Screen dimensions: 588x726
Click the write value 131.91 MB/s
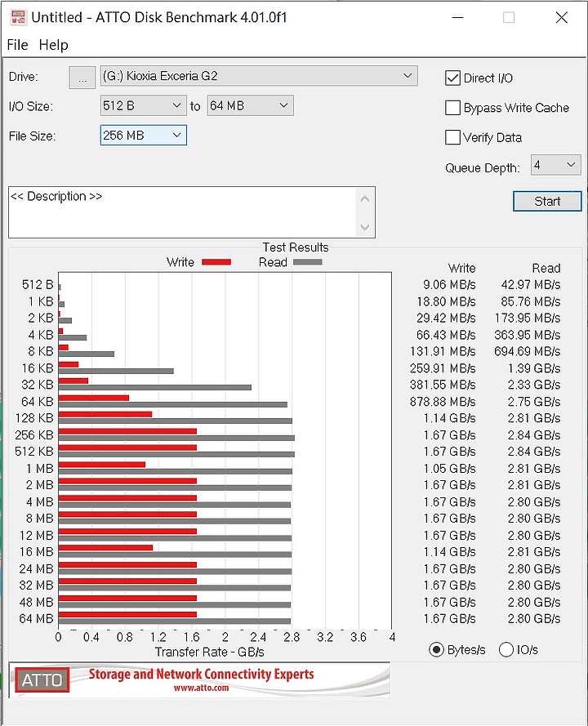(443, 351)
